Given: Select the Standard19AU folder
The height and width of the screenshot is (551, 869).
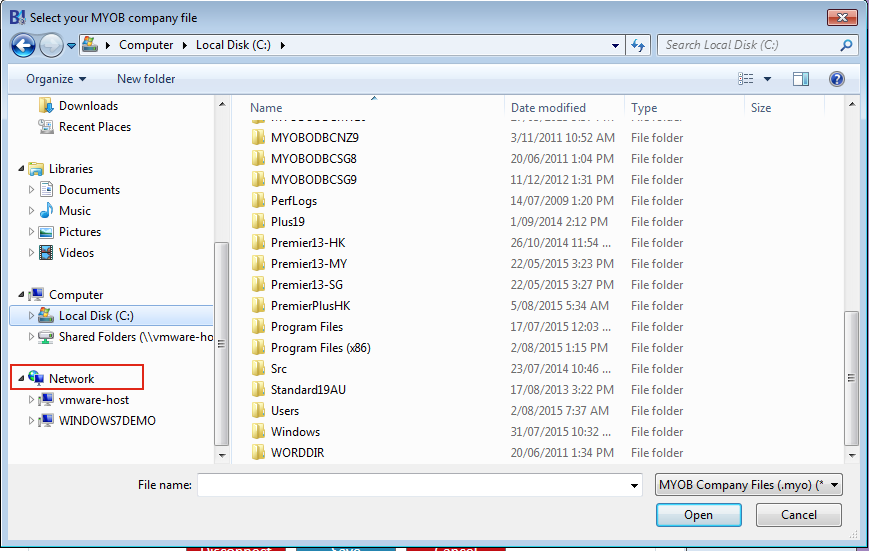Looking at the screenshot, I should coord(308,390).
